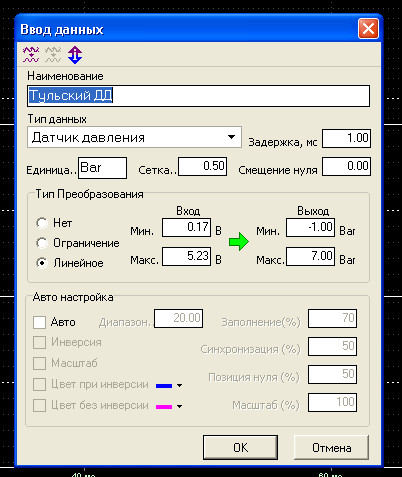Confirm with the OK button
Screen dimensions: 402x477
tap(240, 447)
